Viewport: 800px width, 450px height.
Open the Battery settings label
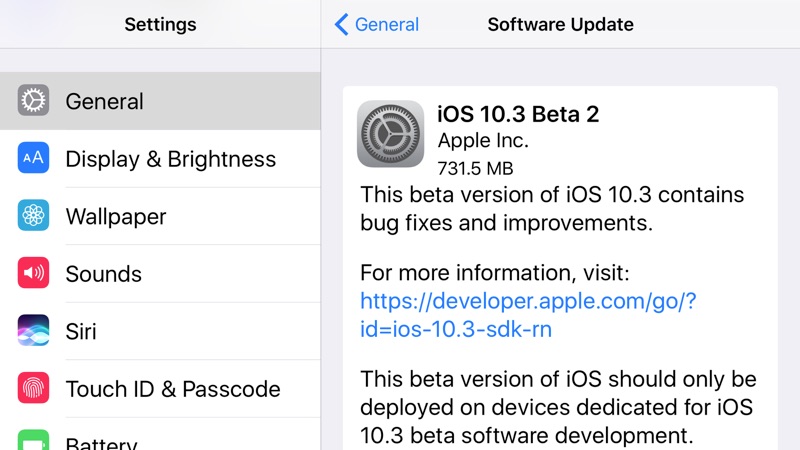pos(101,442)
